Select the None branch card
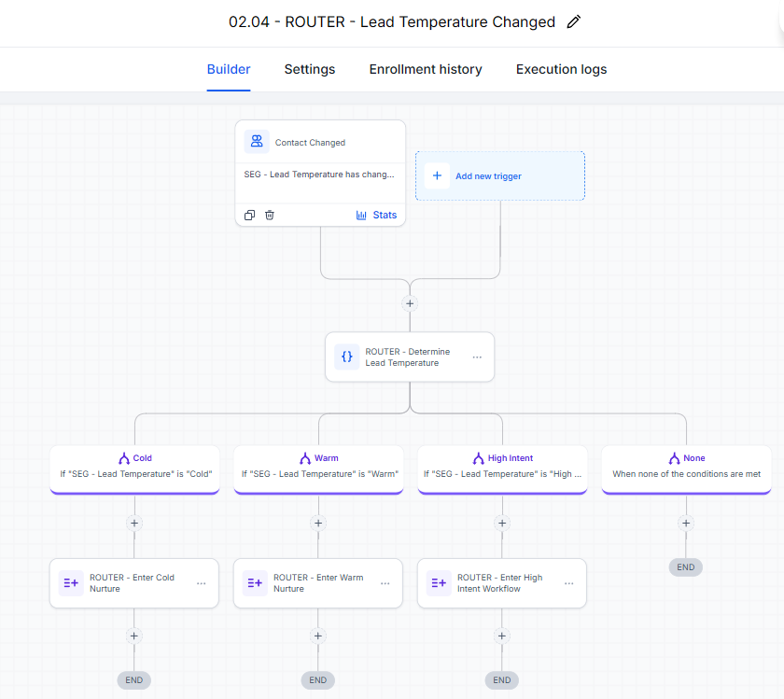 [687, 469]
